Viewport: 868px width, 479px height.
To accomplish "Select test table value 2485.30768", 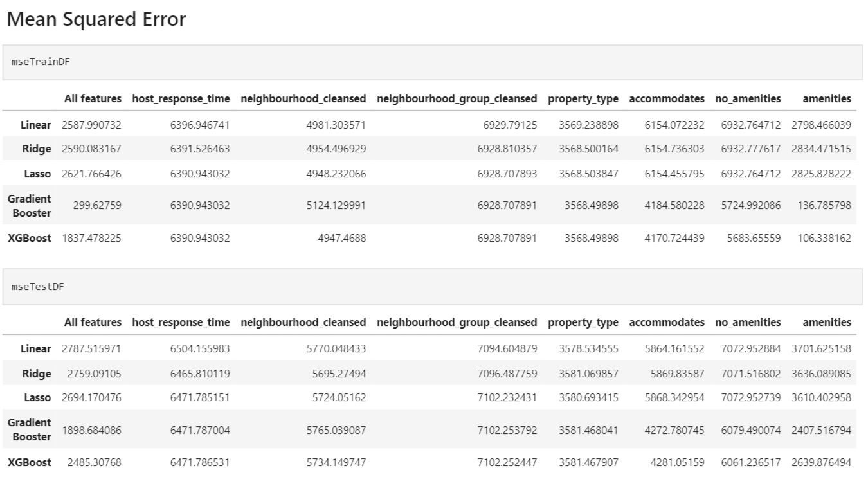I will [94, 462].
